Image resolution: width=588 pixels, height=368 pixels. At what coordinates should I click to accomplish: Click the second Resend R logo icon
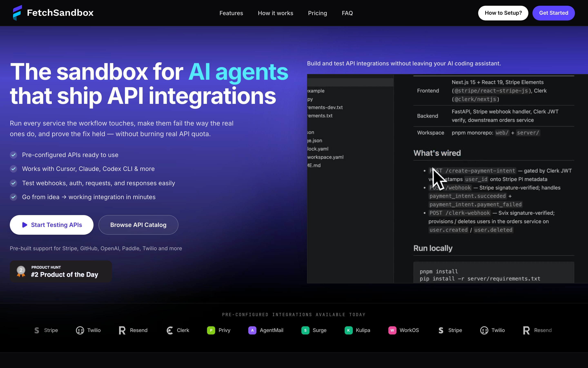coord(526,330)
